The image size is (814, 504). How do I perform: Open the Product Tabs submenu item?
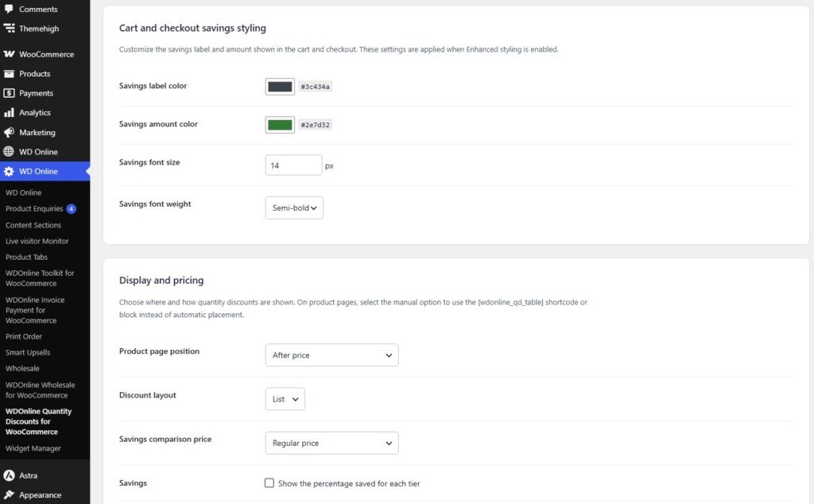[26, 257]
